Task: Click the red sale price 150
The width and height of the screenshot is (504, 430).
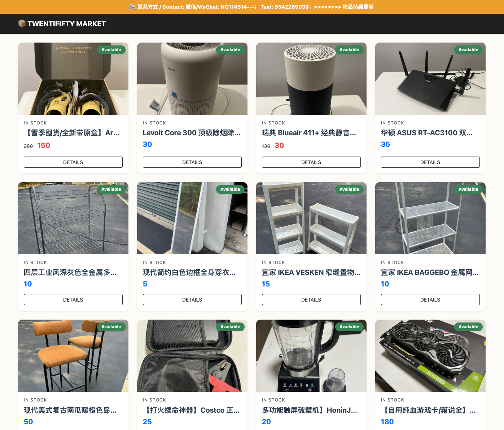Action: [x=44, y=145]
